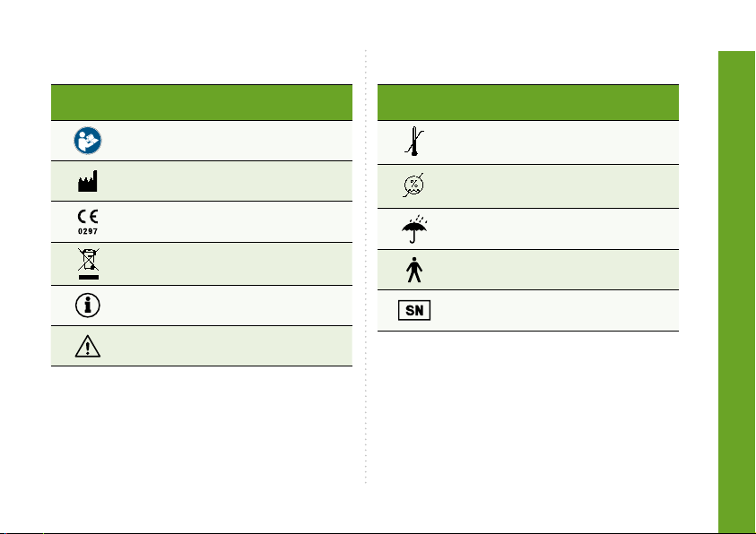Click the row containing the SN box
This screenshot has height=534, width=756.
pyautogui.click(x=528, y=311)
